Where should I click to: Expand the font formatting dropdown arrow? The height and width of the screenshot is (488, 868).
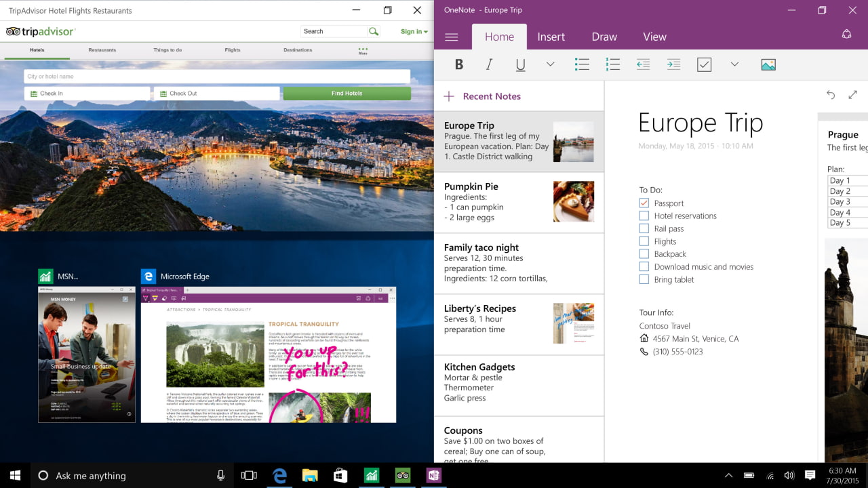550,64
